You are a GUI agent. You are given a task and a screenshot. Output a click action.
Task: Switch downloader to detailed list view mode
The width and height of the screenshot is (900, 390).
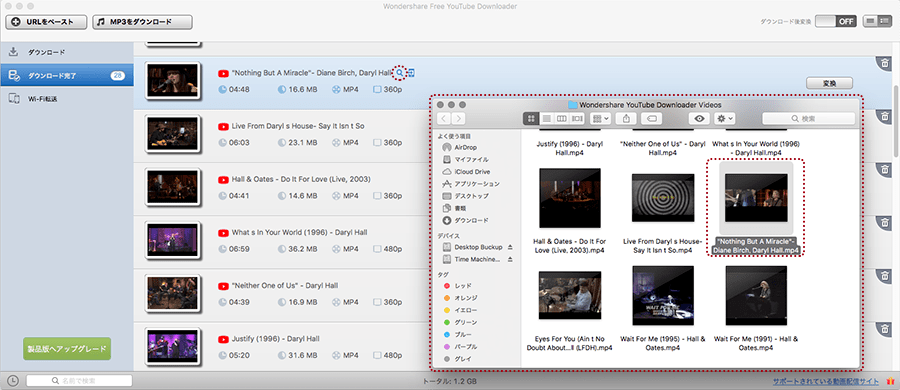885,21
